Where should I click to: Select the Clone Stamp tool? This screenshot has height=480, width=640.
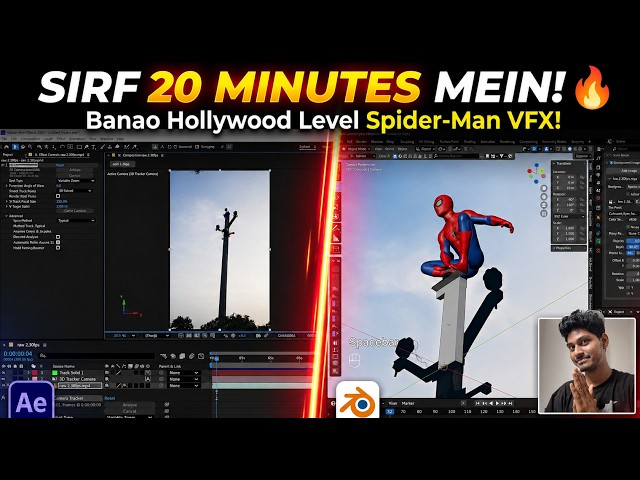110,147
